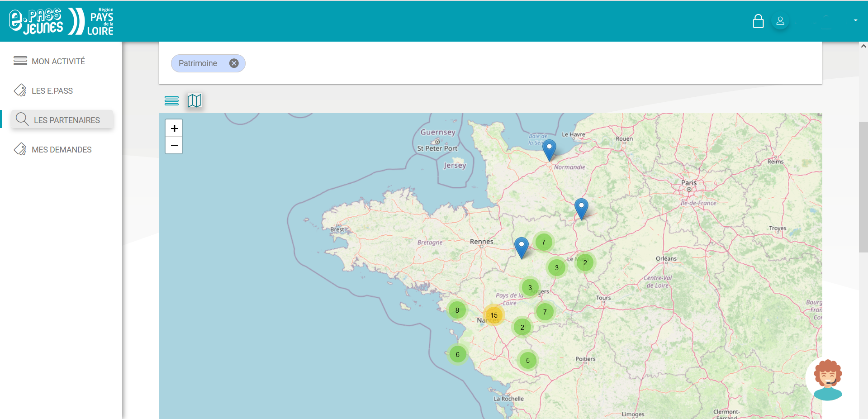The width and height of the screenshot is (868, 419).
Task: Click the Patrimoine filter label
Action: tap(198, 63)
